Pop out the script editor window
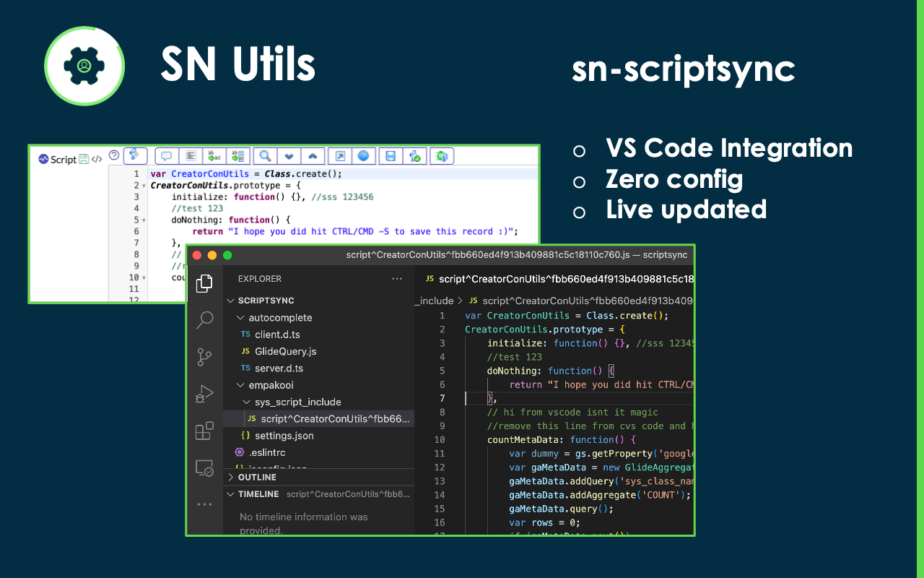 (339, 156)
